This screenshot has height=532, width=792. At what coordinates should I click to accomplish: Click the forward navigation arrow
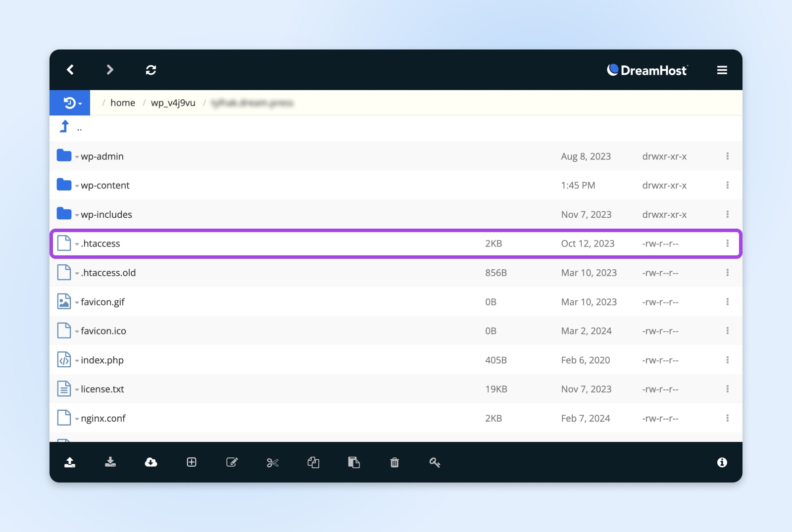[x=110, y=70]
